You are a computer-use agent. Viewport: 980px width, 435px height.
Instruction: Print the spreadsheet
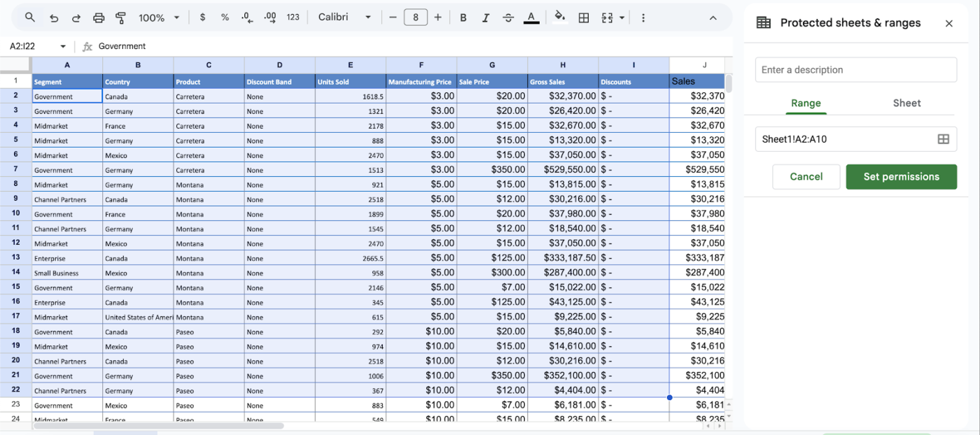[x=99, y=17]
